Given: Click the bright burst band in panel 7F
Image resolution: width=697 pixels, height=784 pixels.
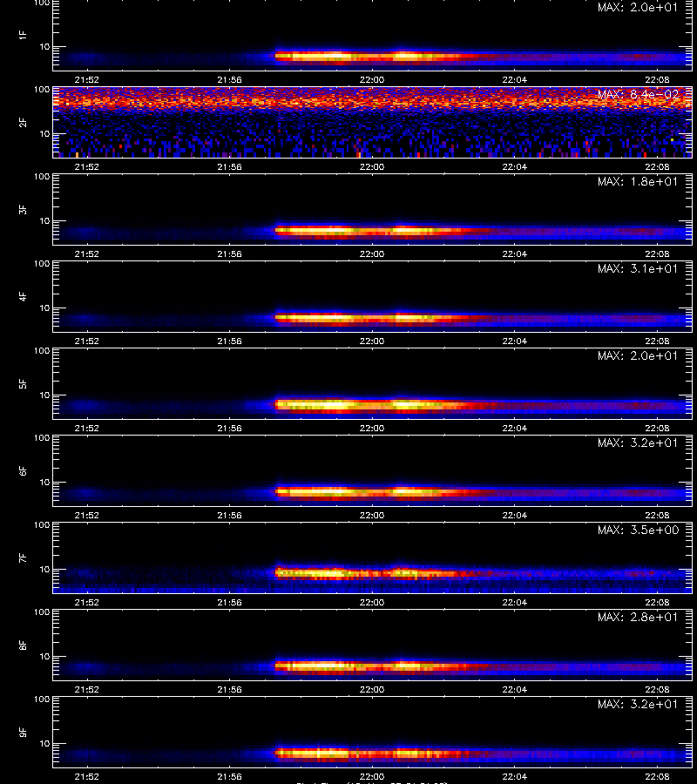Looking at the screenshot, I should 370,573.
